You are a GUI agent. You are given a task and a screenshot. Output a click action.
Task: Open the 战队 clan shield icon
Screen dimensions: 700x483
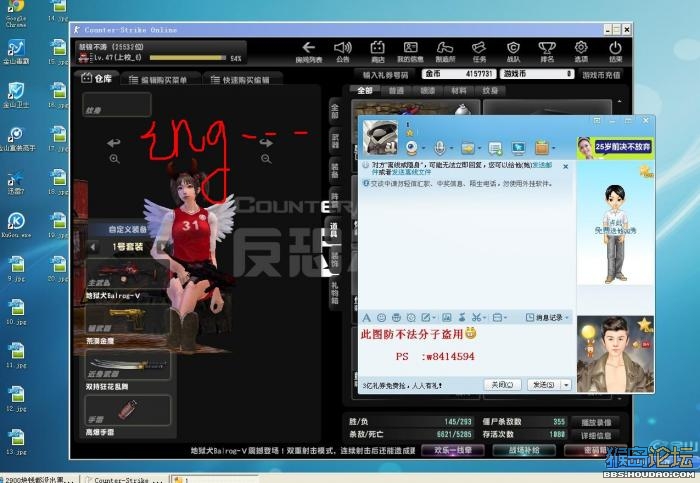(x=513, y=47)
